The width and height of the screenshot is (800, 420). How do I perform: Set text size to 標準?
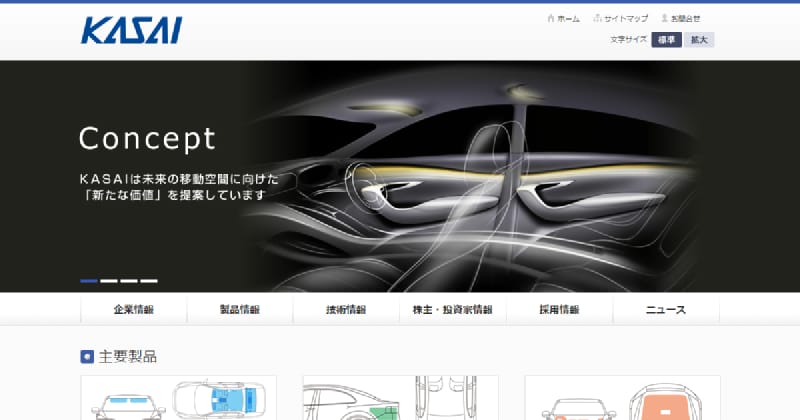coord(666,40)
